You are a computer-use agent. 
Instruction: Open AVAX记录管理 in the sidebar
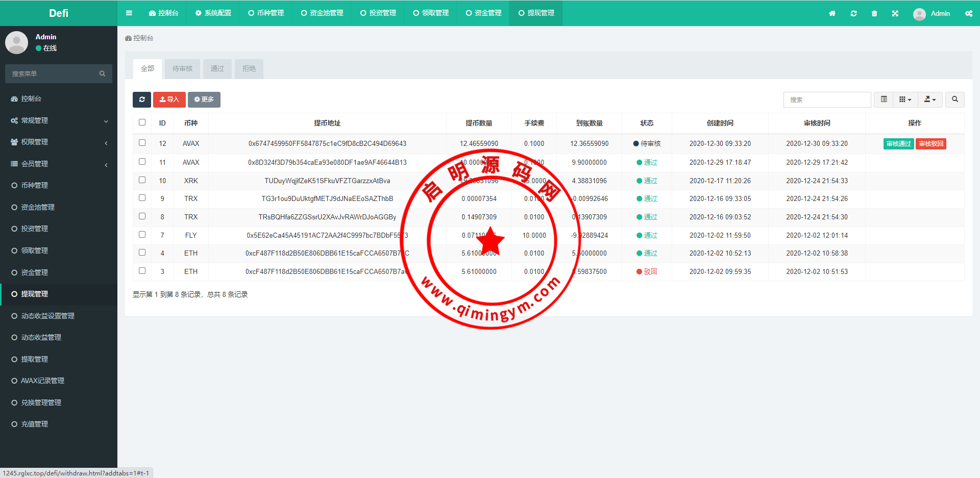pyautogui.click(x=42, y=381)
